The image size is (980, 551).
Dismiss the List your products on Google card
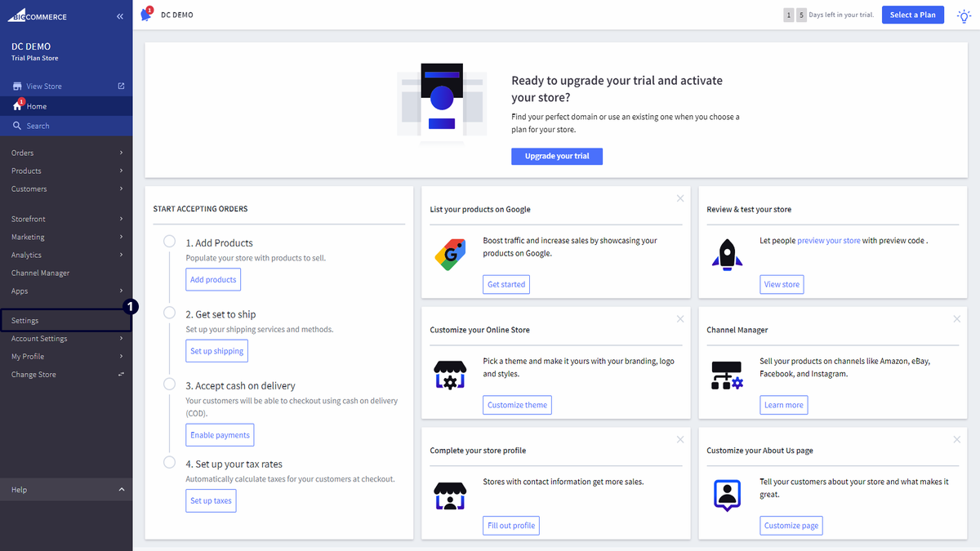(680, 198)
